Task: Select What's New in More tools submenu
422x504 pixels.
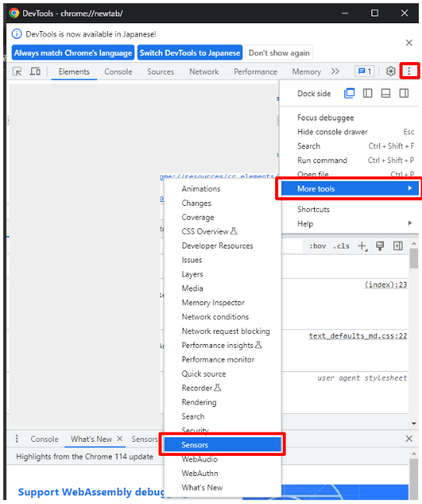Action: pyautogui.click(x=222, y=487)
